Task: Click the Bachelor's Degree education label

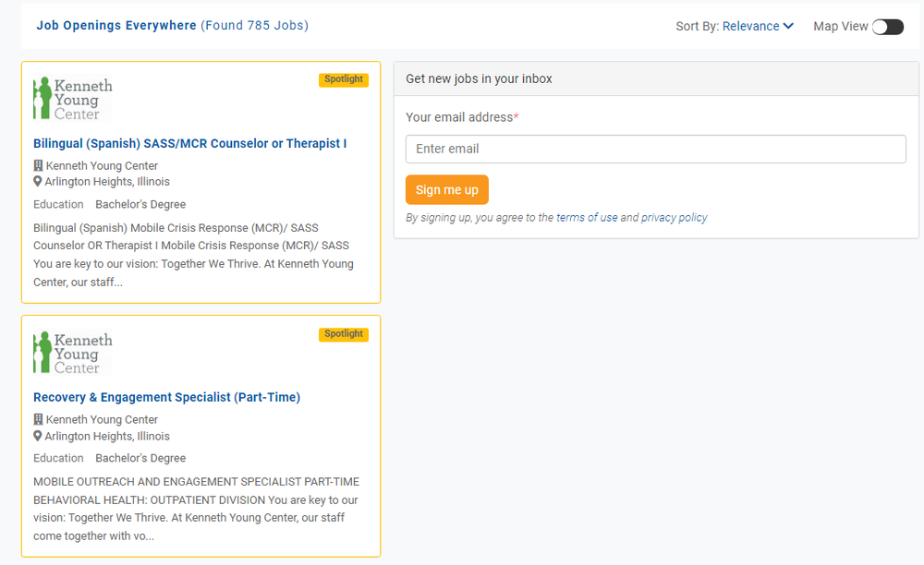Action: coord(140,204)
